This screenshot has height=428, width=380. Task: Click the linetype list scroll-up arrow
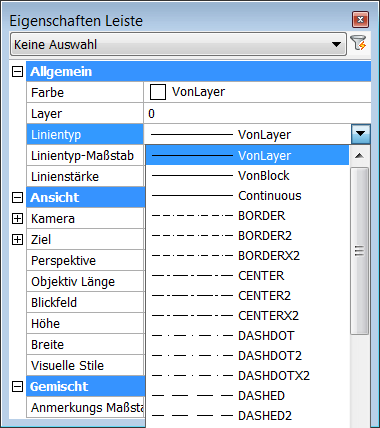(359, 156)
